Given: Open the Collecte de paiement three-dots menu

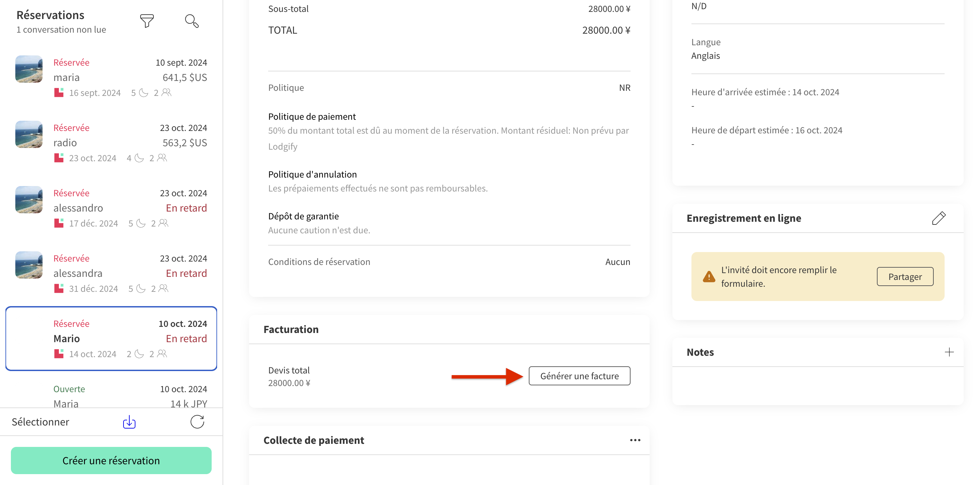Looking at the screenshot, I should (x=635, y=440).
